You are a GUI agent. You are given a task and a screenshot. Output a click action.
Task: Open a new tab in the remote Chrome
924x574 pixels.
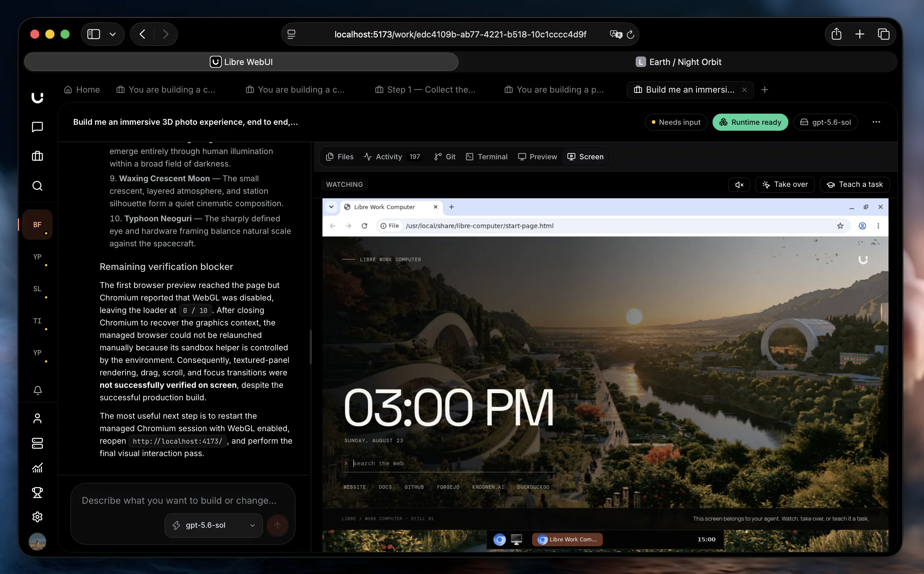451,207
